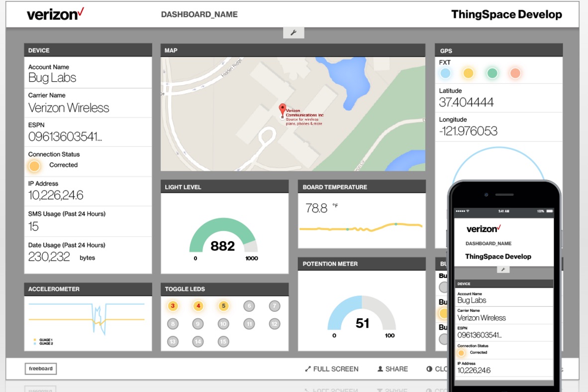This screenshot has height=392, width=588.
Task: Click the wrench icon on phone screen
Action: [x=503, y=269]
